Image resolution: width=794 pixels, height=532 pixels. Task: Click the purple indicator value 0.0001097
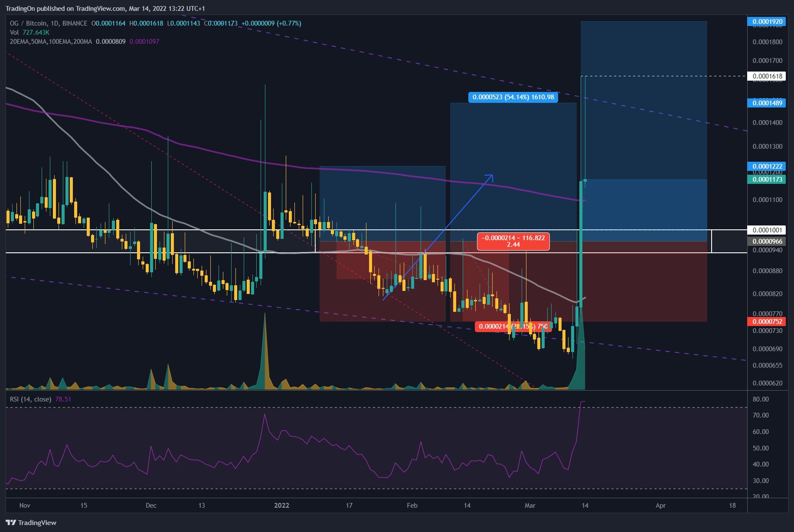pyautogui.click(x=144, y=42)
